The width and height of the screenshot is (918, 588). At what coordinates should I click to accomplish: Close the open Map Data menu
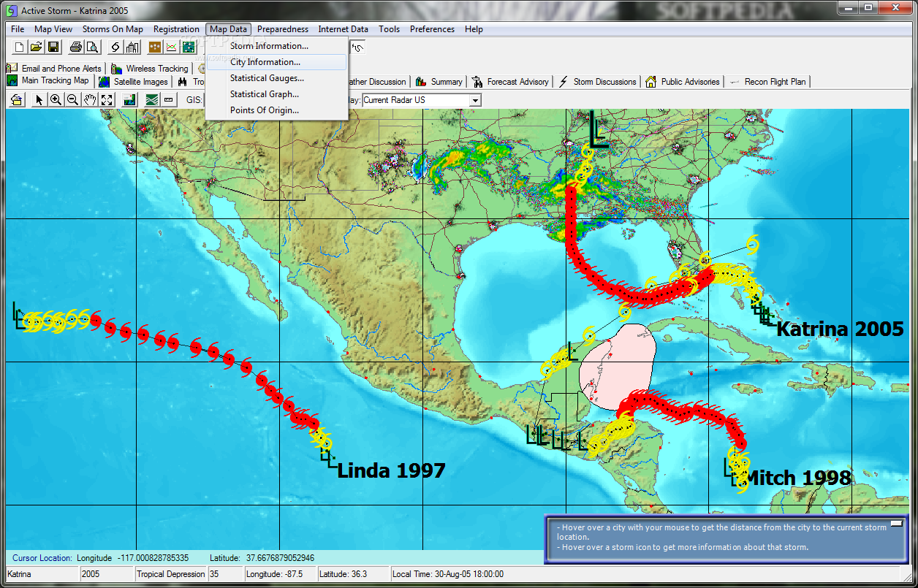pos(228,29)
